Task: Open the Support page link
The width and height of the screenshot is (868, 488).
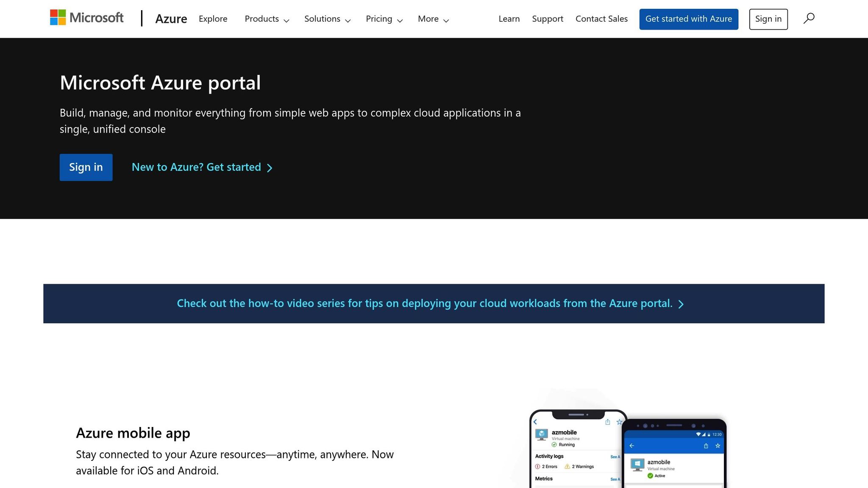Action: [548, 19]
